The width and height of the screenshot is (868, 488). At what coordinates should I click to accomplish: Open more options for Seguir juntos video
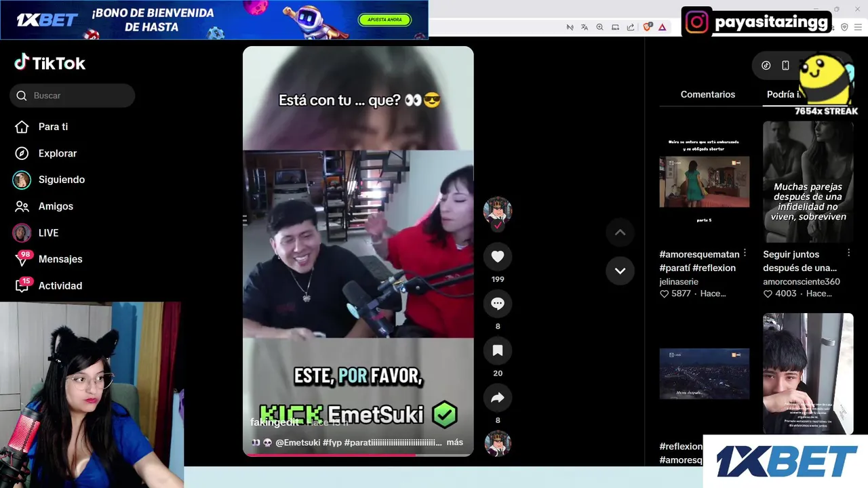click(x=848, y=253)
